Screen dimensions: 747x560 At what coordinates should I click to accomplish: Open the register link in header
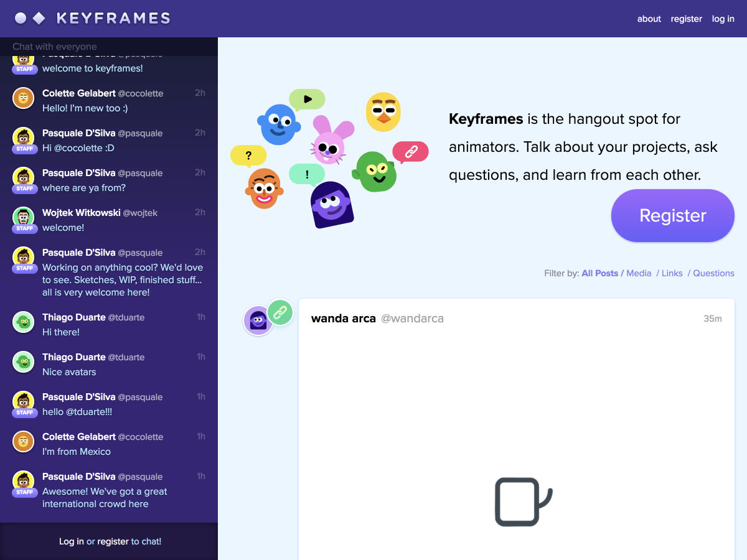point(686,19)
